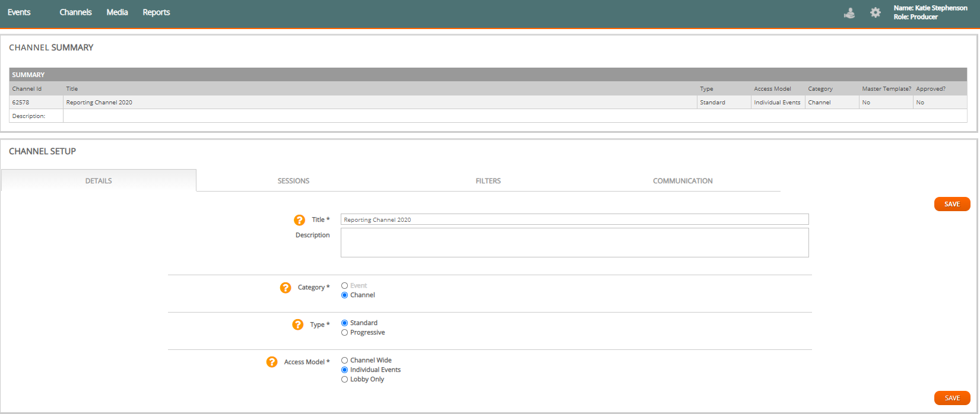Click the summary title Reporting Channel 2020
The height and width of the screenshot is (414, 980).
(x=99, y=103)
